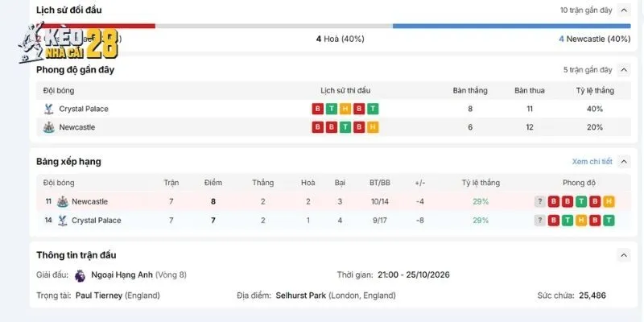Screen dimensions: 644x322
Task: Click Newcastle 10/14 goals cell
Action: [380, 202]
